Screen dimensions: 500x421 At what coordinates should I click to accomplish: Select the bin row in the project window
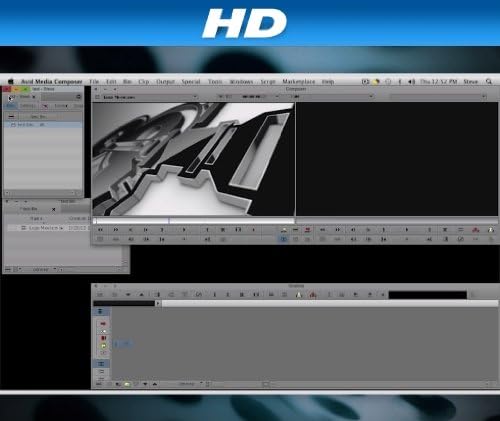pos(43,125)
